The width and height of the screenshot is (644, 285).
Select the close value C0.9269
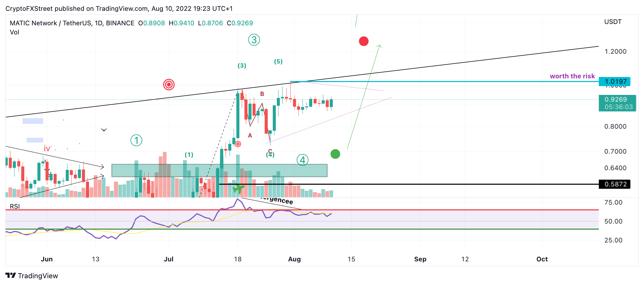pos(240,23)
